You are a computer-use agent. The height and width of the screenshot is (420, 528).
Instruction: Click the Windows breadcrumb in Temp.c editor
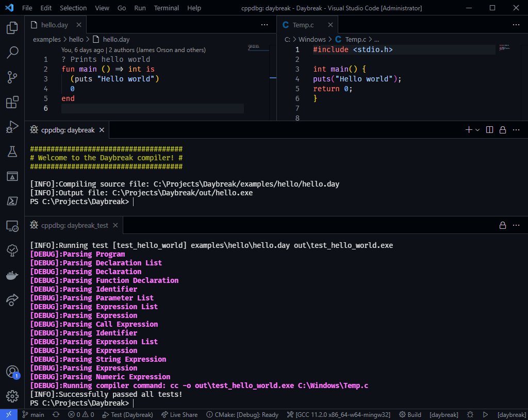[x=312, y=39]
